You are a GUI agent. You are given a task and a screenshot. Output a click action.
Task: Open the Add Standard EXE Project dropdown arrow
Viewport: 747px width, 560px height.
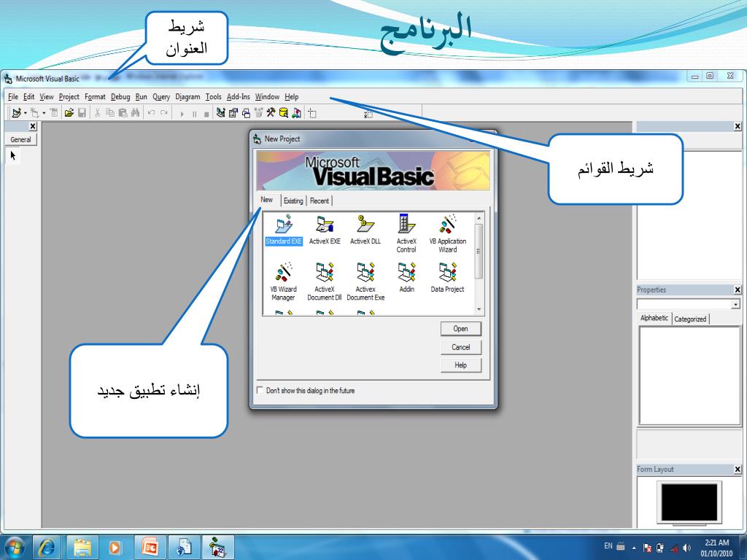(x=25, y=113)
